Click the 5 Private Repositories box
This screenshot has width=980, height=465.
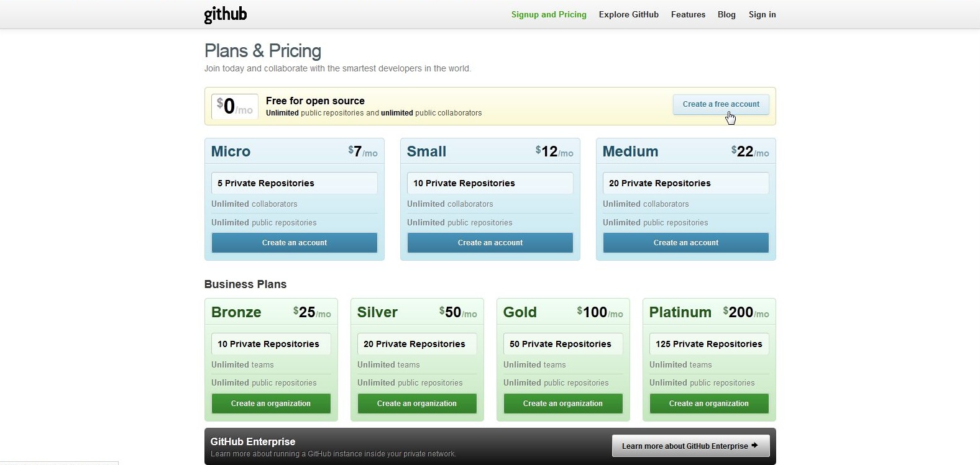[x=295, y=183]
